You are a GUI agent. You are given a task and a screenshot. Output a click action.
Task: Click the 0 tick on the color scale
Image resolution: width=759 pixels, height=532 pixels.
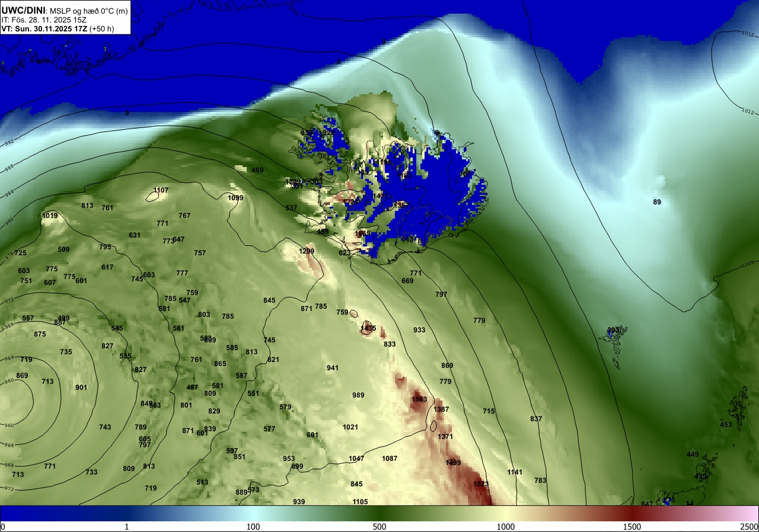pyautogui.click(x=3, y=527)
